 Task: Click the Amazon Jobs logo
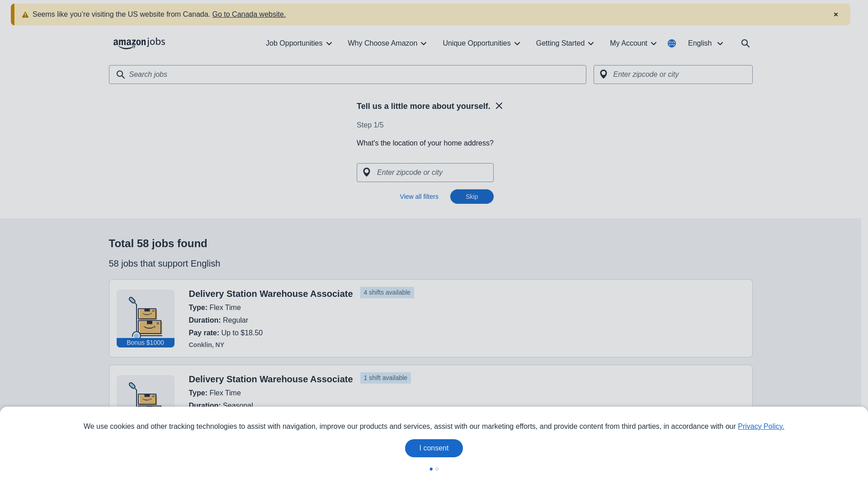tap(139, 43)
